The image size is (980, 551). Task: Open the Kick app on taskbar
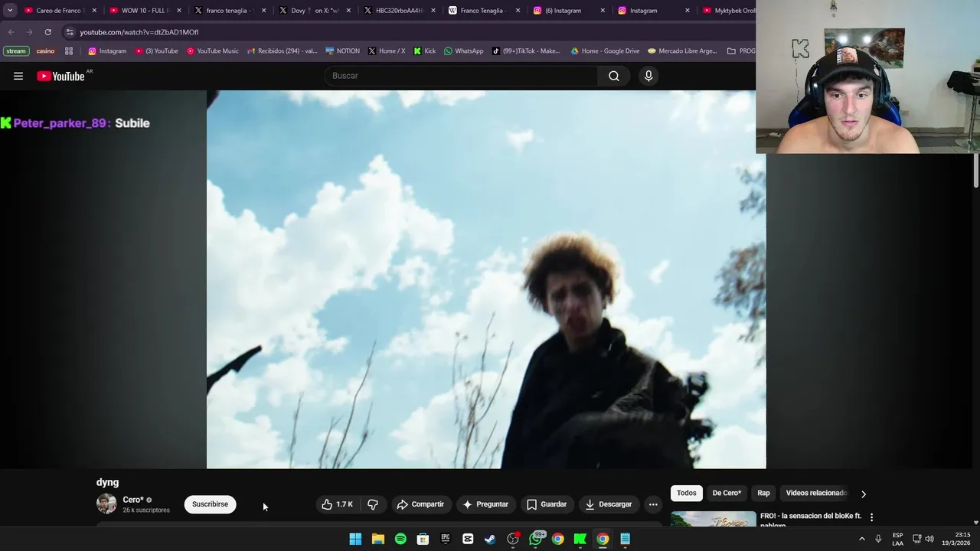pos(580,539)
